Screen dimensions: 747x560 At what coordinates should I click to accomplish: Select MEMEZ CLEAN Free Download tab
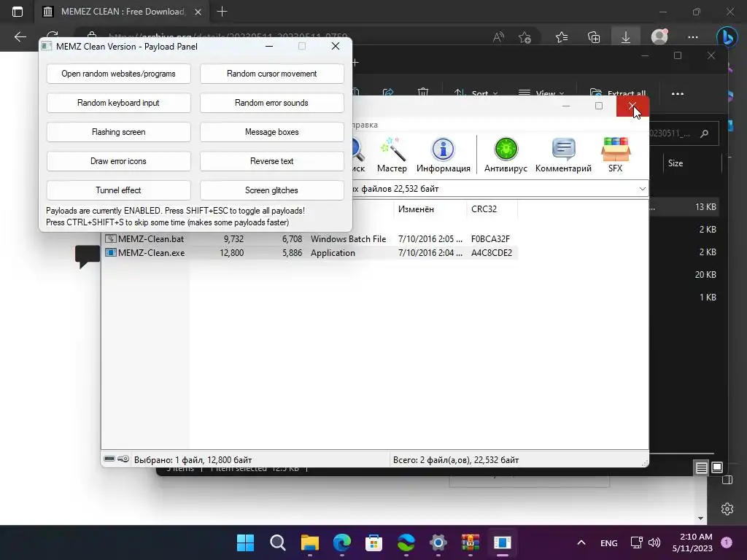tap(123, 12)
